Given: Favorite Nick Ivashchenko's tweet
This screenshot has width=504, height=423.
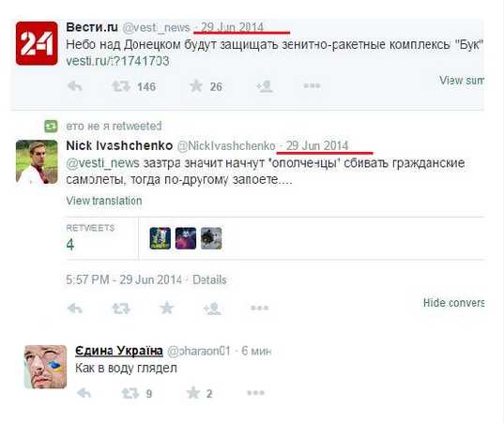Looking at the screenshot, I should tap(167, 308).
